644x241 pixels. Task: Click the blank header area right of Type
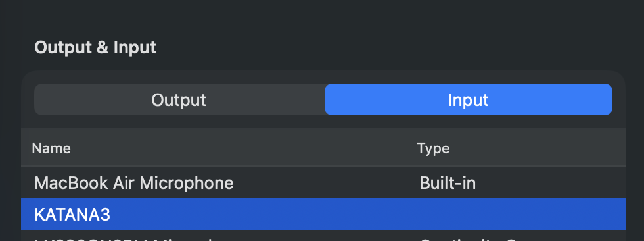pyautogui.click(x=538, y=148)
